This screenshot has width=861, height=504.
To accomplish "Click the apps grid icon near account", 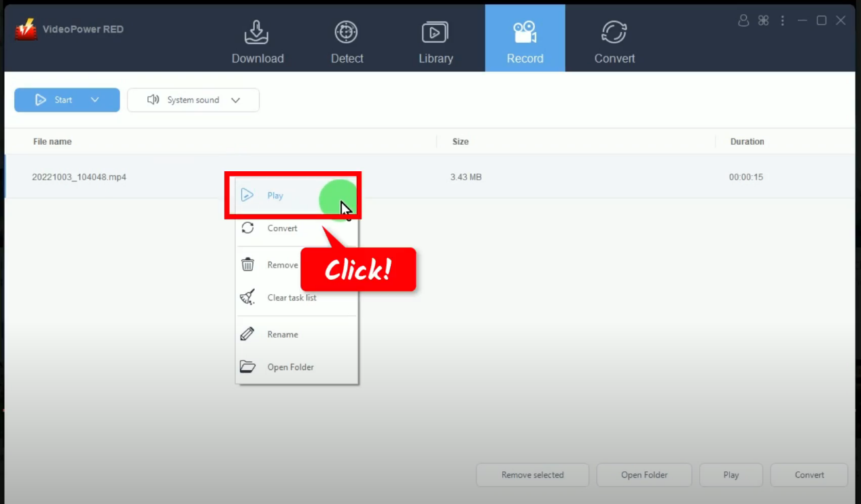I will click(762, 20).
